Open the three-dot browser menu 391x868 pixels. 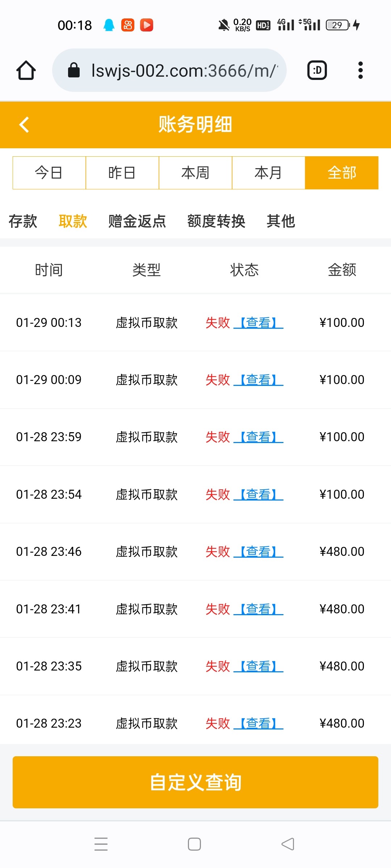[x=360, y=70]
